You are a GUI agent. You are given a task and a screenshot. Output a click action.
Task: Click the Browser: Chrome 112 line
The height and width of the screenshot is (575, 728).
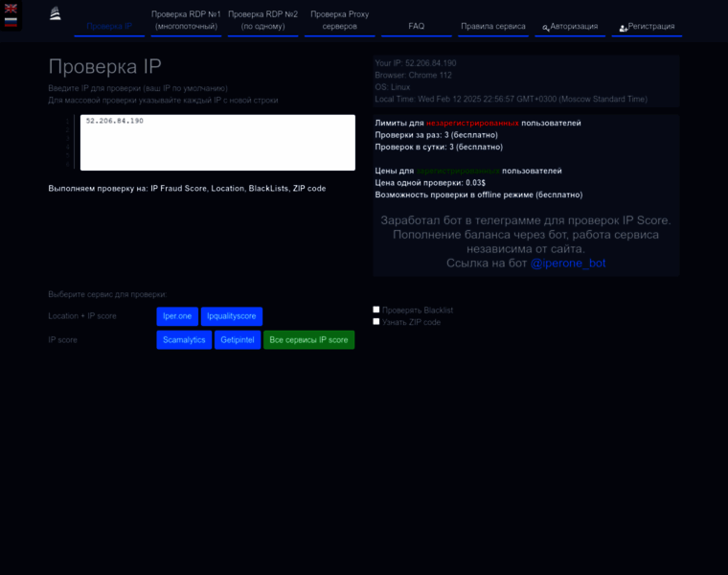(x=413, y=76)
